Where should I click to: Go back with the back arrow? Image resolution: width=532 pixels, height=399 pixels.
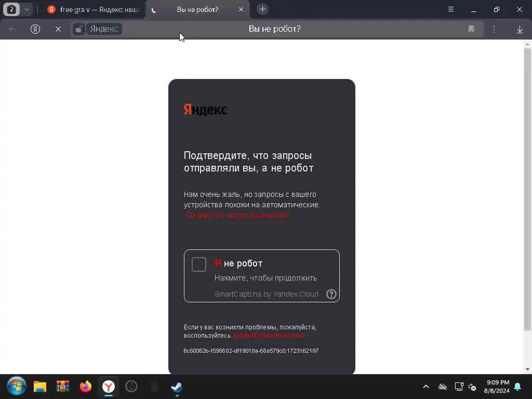pos(12,29)
